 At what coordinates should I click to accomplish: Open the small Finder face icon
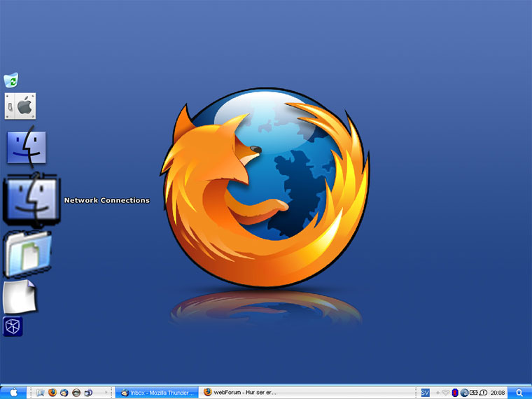[27, 147]
